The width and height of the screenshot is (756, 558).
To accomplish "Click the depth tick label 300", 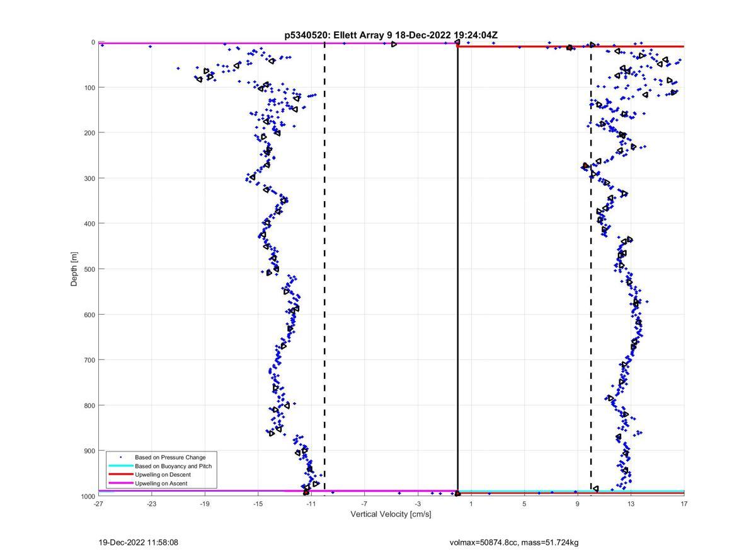I will point(89,178).
